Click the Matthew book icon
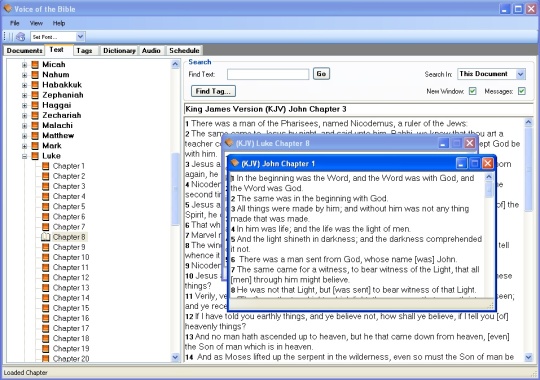Viewport: 540px width, 380px height. 35,135
